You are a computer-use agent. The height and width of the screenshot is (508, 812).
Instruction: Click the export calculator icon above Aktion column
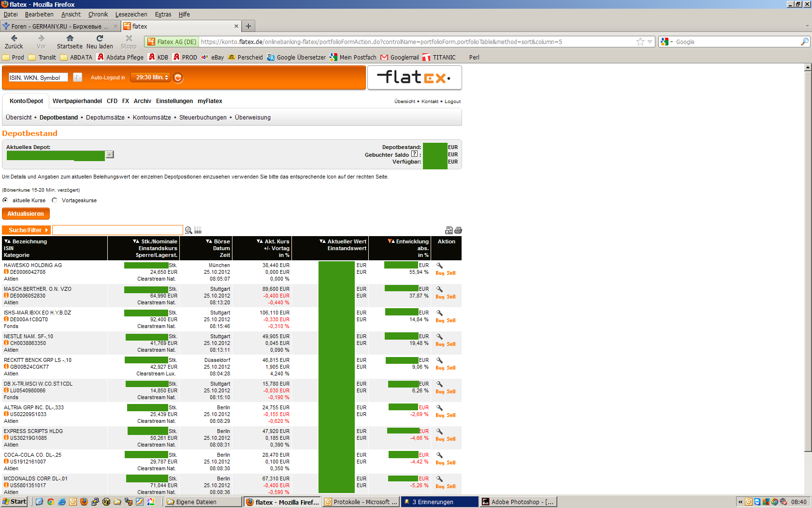point(449,230)
